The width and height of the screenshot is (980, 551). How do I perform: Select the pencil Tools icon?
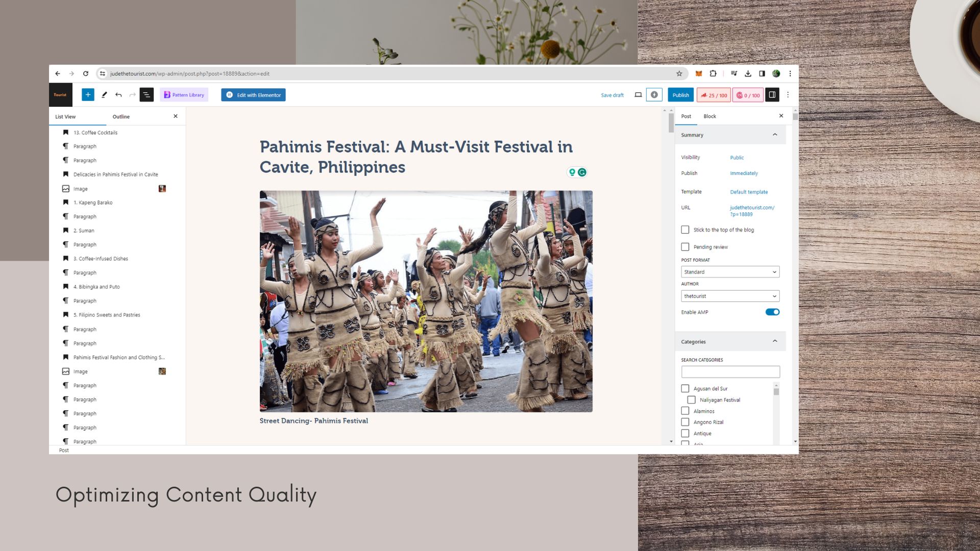(104, 95)
